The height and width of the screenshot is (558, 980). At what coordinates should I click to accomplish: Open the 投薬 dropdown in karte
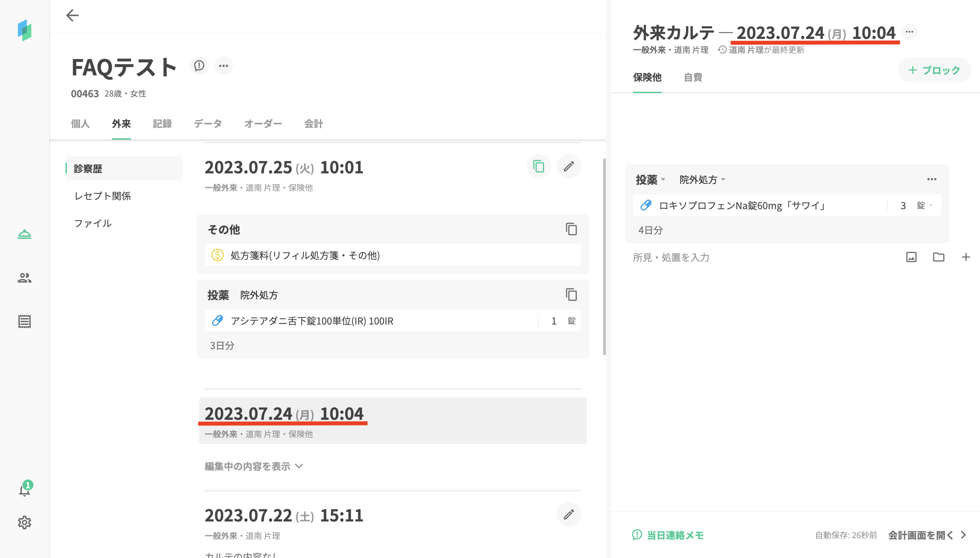[x=650, y=180]
